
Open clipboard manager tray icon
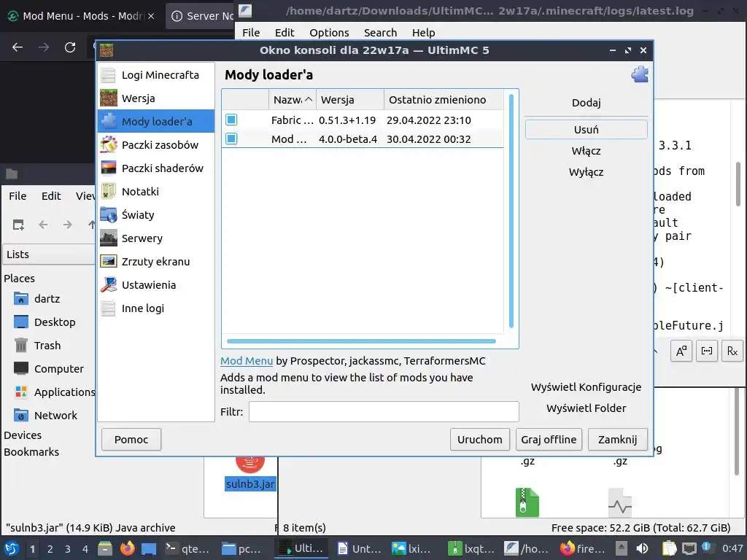(x=669, y=548)
